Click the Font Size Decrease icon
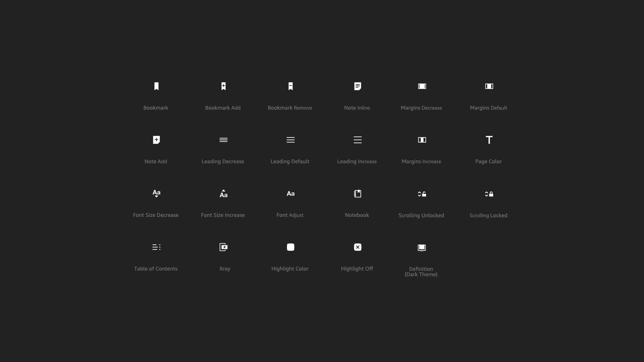The width and height of the screenshot is (644, 362). [156, 193]
